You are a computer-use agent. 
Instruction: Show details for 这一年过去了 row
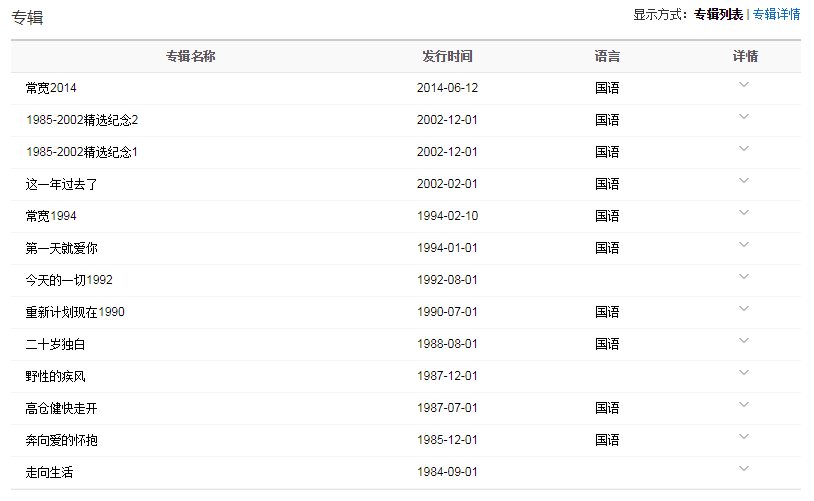[744, 181]
